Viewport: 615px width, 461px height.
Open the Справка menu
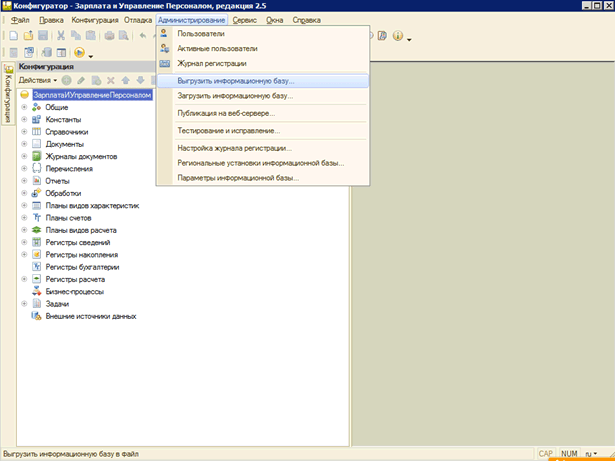click(306, 20)
